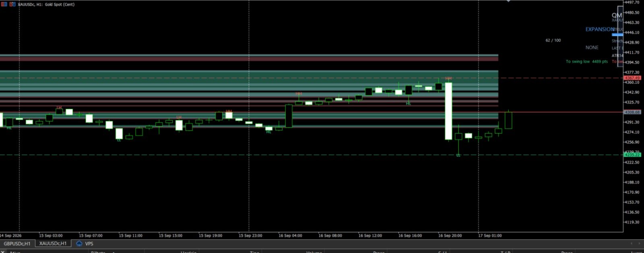Click the VPS cloud icon
The image size is (644, 253).
79,243
